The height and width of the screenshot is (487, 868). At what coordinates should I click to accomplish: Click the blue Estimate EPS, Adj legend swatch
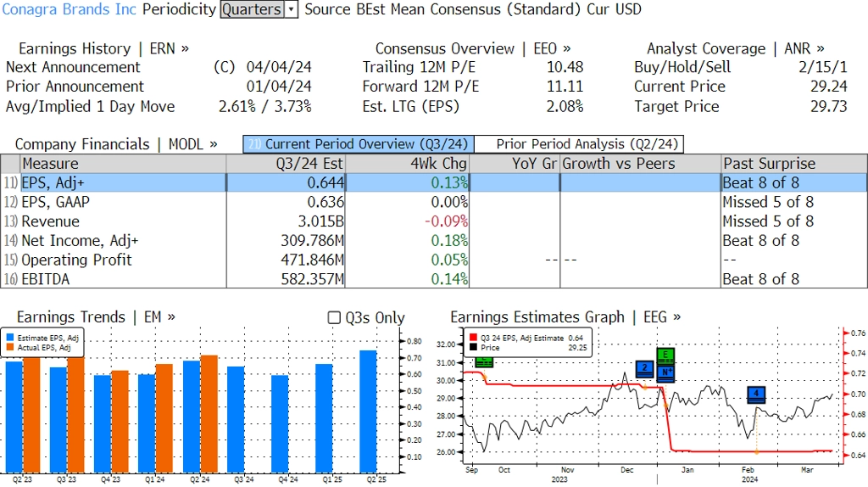[x=10, y=338]
